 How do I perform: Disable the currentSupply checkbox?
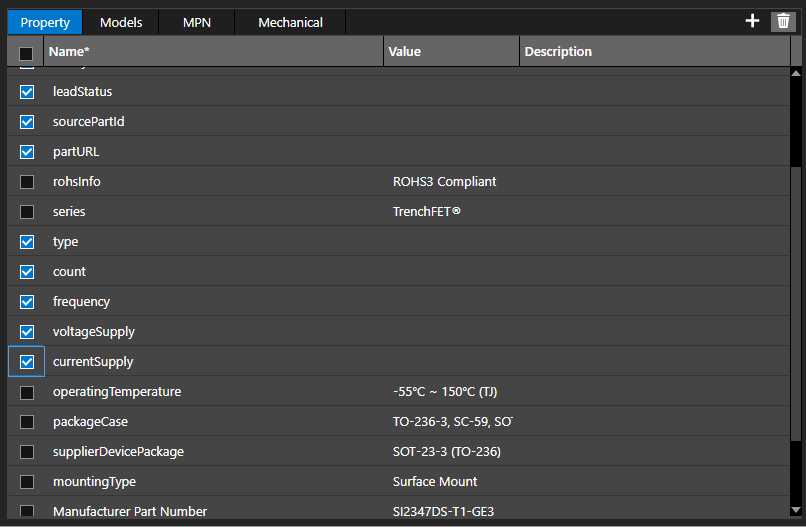tap(27, 362)
